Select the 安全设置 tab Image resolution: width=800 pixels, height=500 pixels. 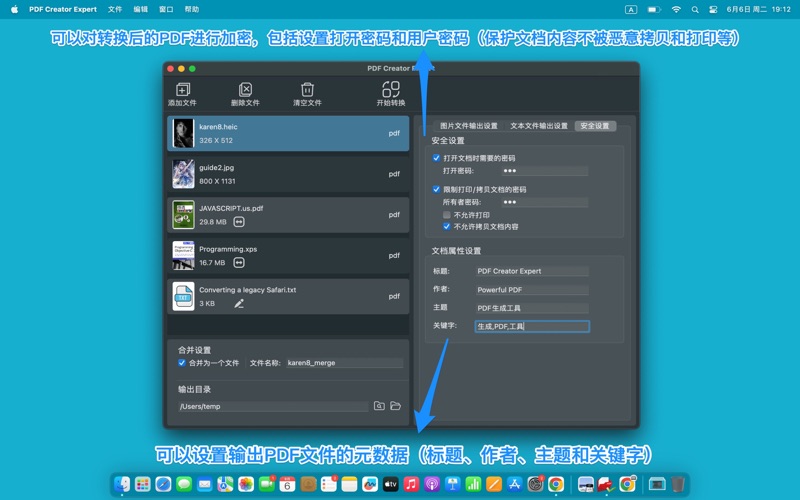[x=595, y=126]
